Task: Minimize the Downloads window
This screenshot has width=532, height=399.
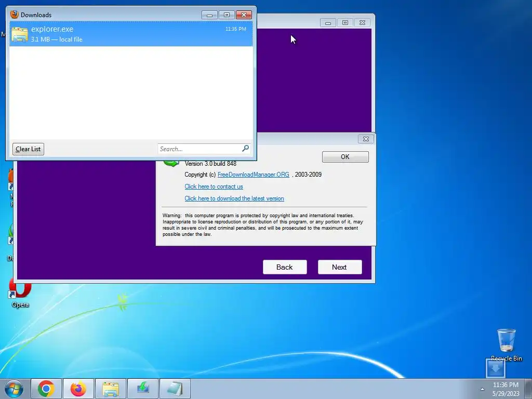Action: (x=210, y=15)
